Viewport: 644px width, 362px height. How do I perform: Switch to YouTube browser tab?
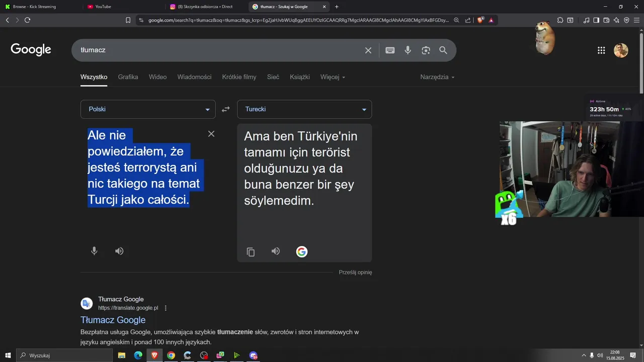point(123,7)
